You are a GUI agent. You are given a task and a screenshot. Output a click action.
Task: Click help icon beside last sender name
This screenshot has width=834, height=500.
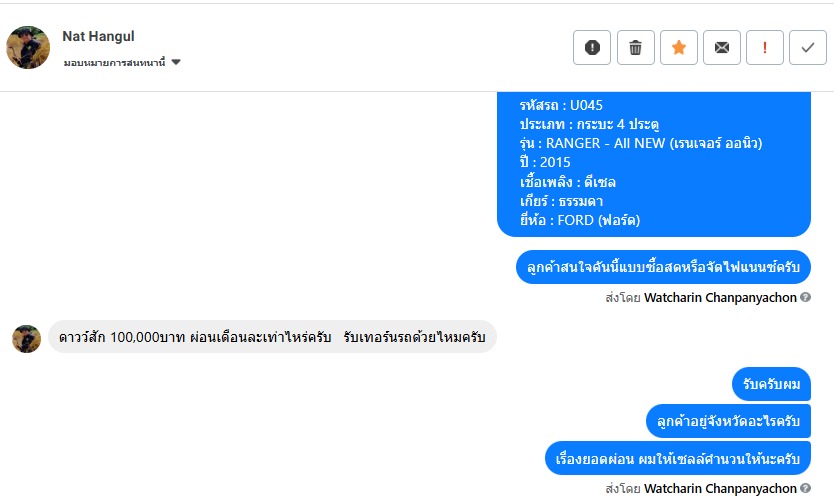pyautogui.click(x=805, y=489)
